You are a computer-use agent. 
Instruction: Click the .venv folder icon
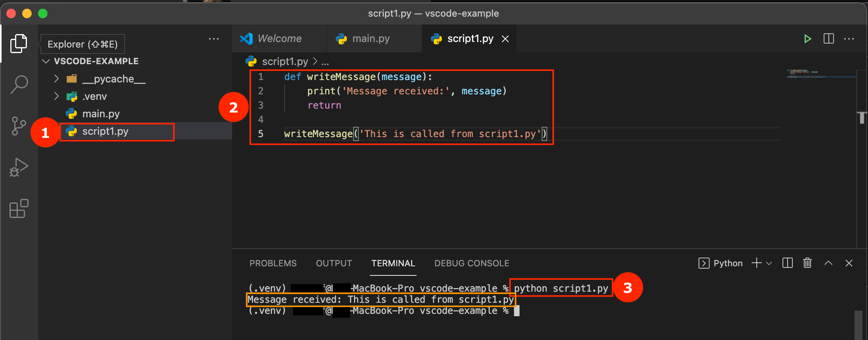point(72,96)
